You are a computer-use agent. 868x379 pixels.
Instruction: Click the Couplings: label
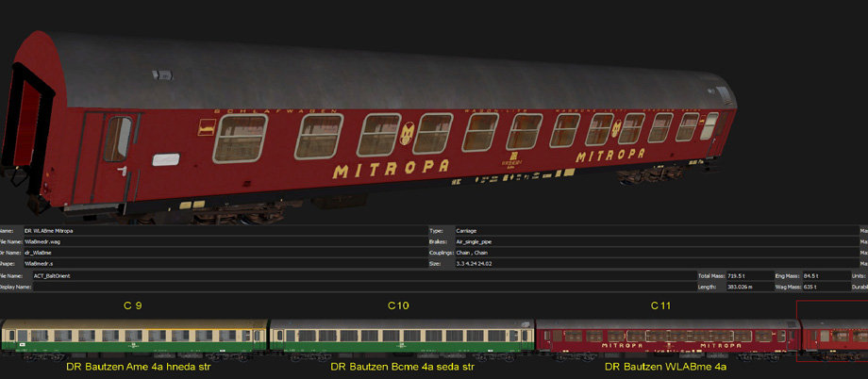441,253
